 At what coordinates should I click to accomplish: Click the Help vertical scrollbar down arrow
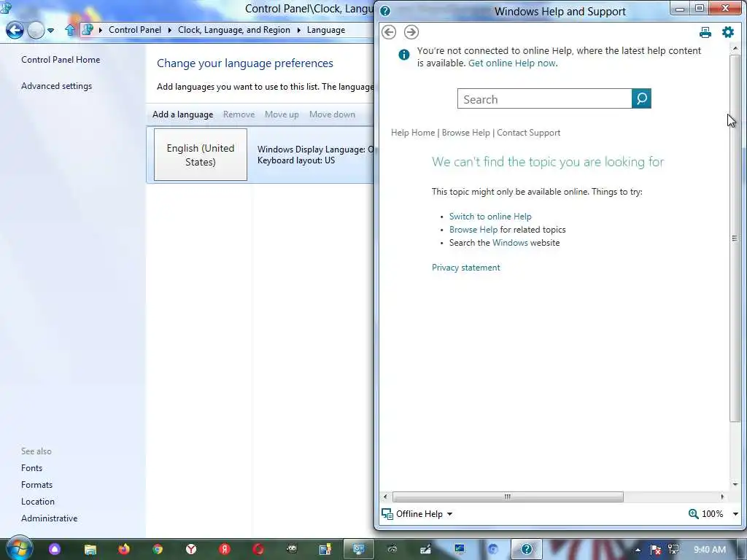[x=735, y=484]
